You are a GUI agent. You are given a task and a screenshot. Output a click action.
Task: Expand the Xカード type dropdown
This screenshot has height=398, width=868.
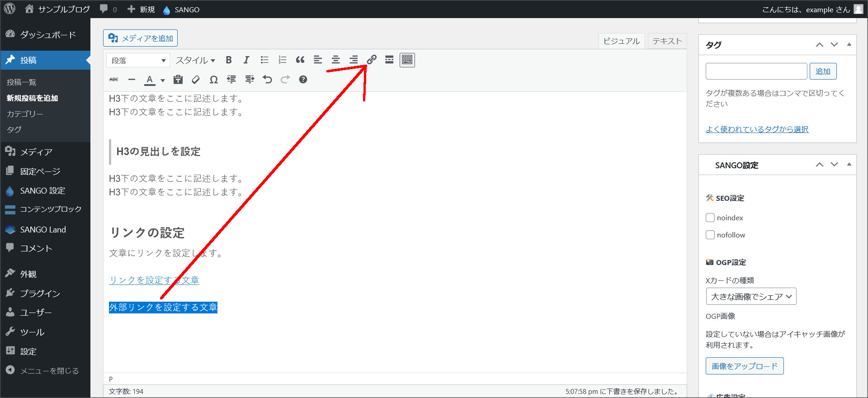(x=751, y=297)
